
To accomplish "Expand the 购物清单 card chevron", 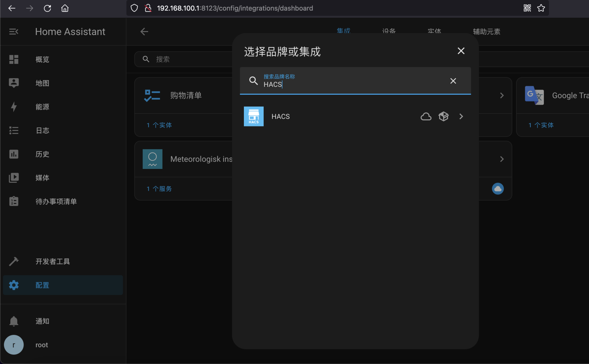I will tap(502, 95).
